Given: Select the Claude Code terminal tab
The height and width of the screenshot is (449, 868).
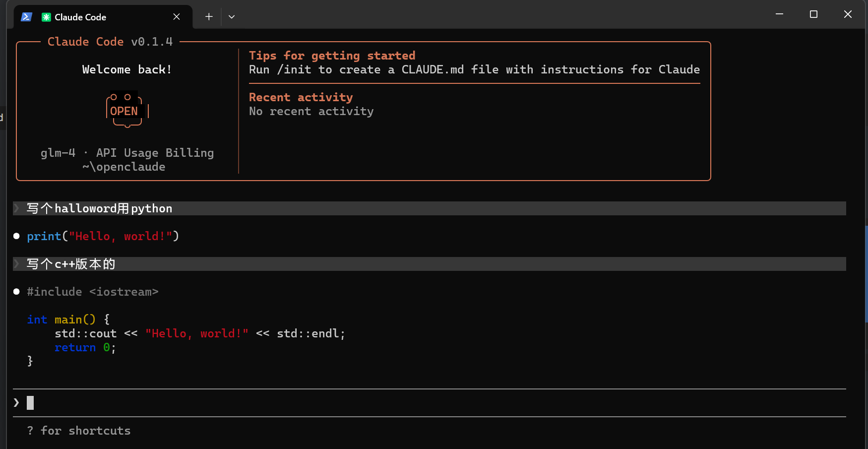Looking at the screenshot, I should (x=103, y=17).
